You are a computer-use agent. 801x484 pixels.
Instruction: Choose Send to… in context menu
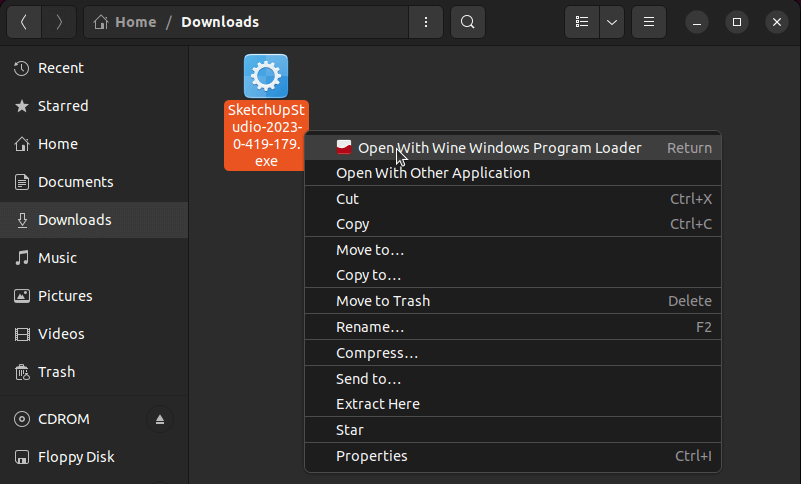[513, 379]
